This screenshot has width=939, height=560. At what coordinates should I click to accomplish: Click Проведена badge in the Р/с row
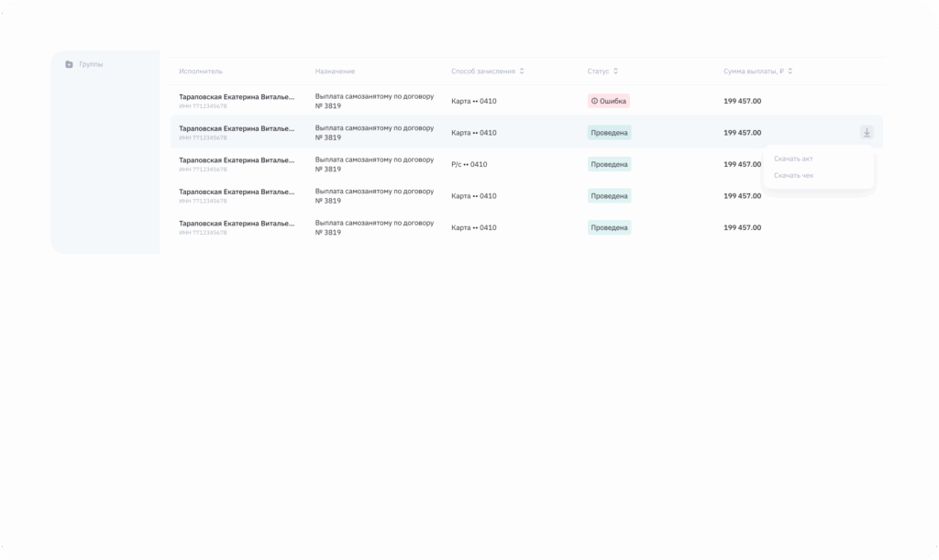click(x=609, y=164)
